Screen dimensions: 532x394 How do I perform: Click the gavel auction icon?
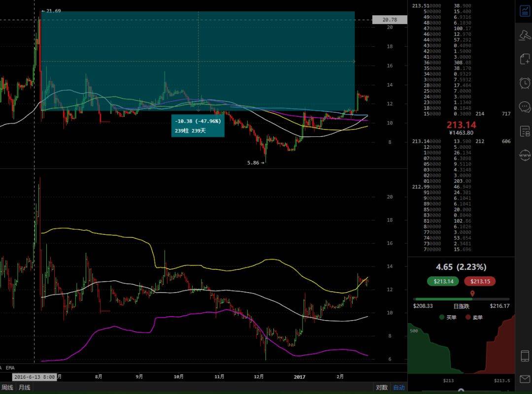click(x=524, y=35)
